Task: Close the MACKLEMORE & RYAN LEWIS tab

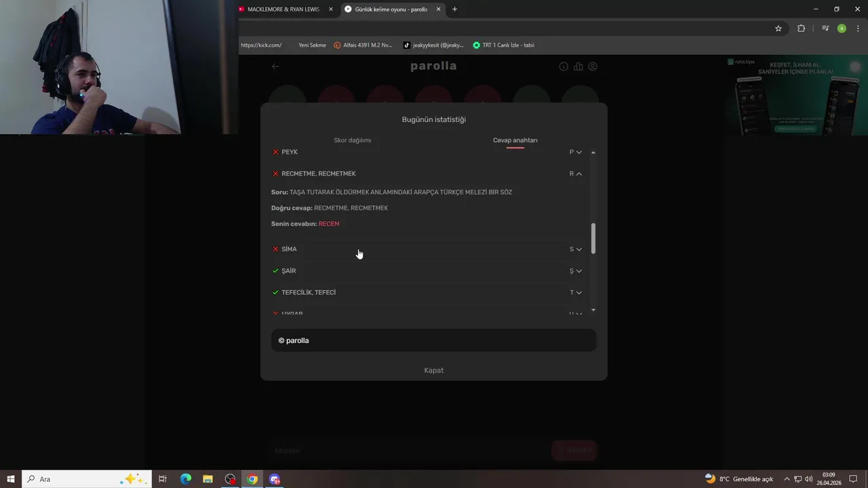Action: pos(331,9)
